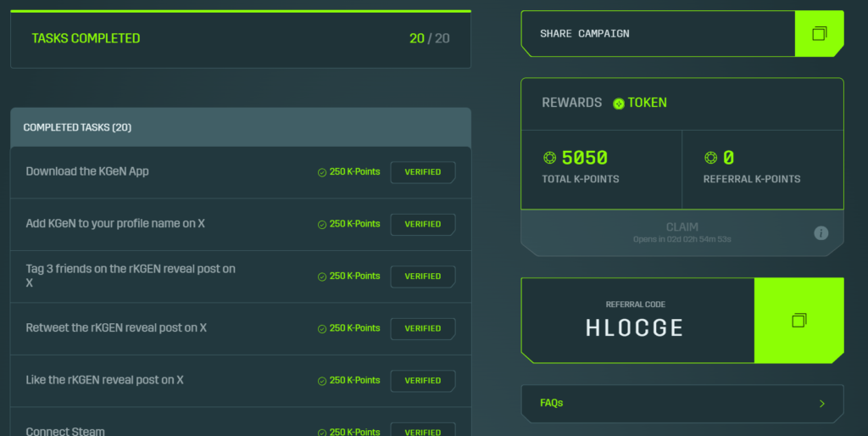
Task: Click VERIFIED for Add KGeN to profile name
Action: (x=423, y=225)
